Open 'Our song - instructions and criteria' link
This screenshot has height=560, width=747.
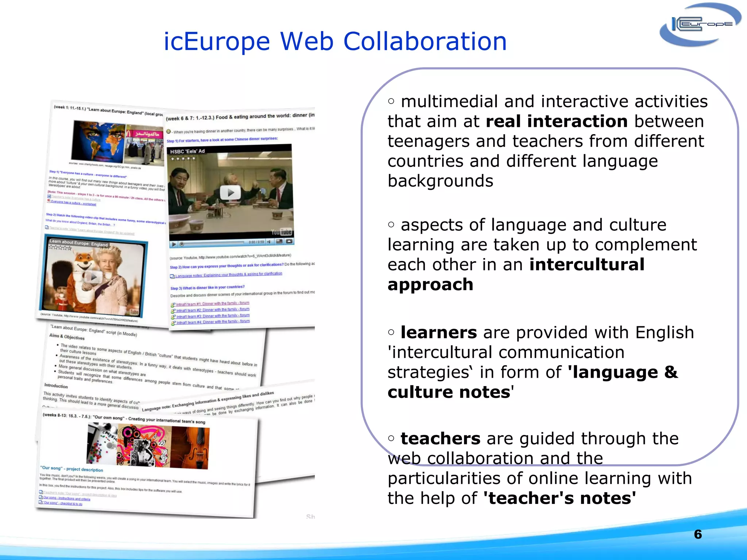[x=66, y=498]
